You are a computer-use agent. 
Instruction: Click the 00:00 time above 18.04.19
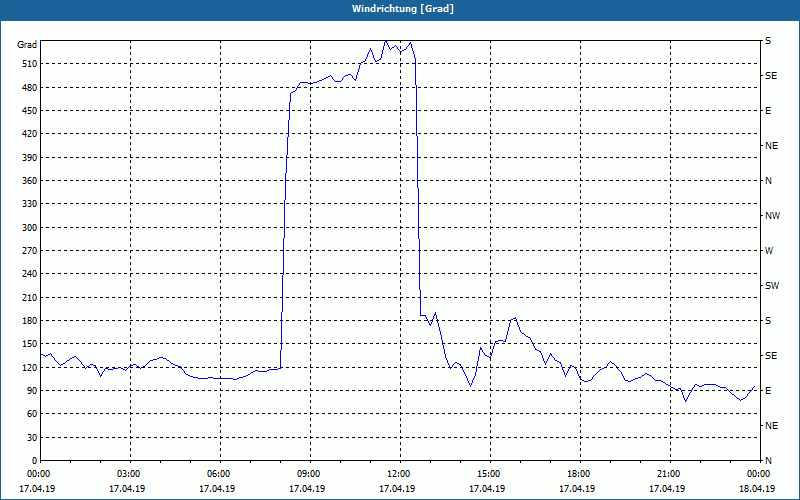(758, 474)
